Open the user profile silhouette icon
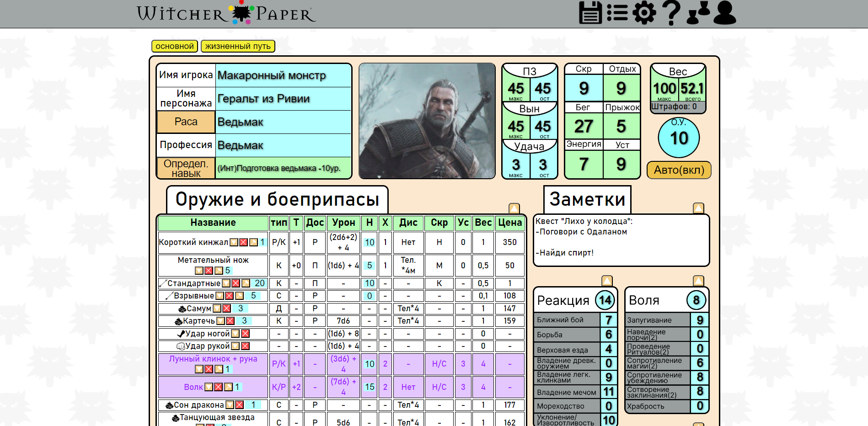Screen dimensions: 868x426 click(724, 12)
